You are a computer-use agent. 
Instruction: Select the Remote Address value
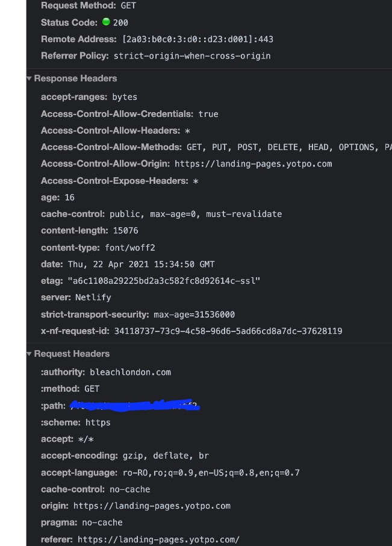[x=198, y=39]
